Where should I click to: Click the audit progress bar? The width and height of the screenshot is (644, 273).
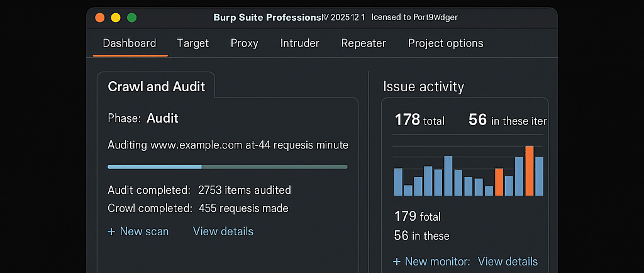coord(228,167)
